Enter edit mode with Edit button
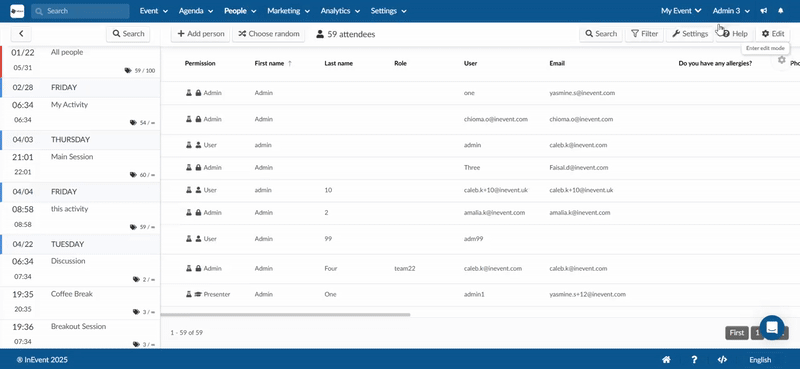The width and height of the screenshot is (800, 369). point(772,34)
